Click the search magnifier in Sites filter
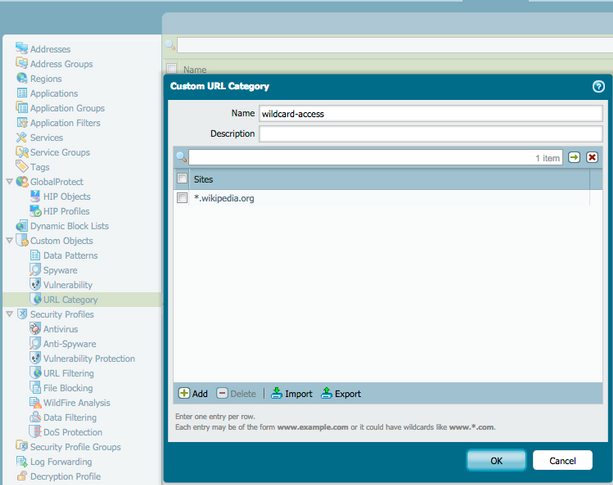613x485 pixels. (181, 157)
